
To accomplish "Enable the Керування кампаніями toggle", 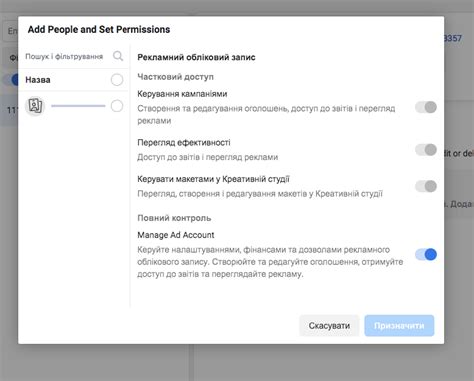I will tap(426, 107).
